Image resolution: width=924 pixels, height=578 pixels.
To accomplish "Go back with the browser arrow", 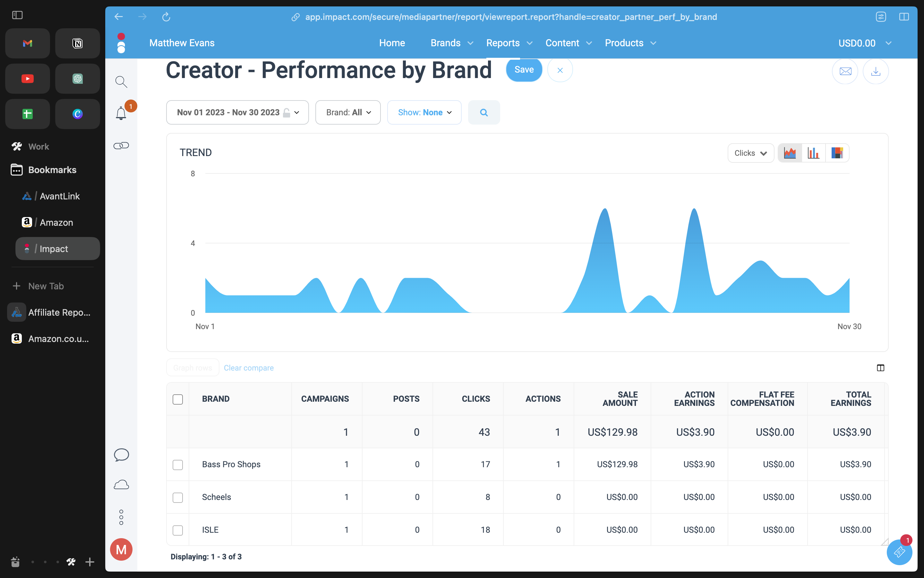I will pos(119,16).
